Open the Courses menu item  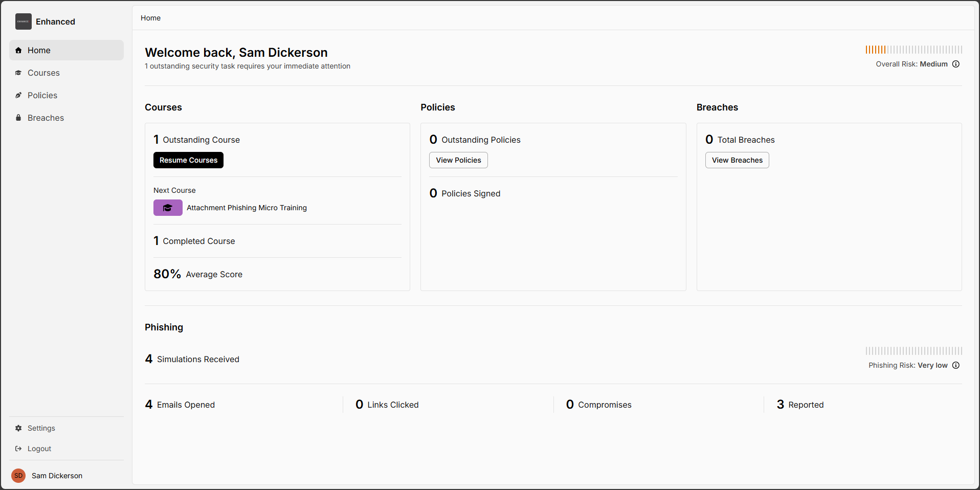tap(43, 73)
